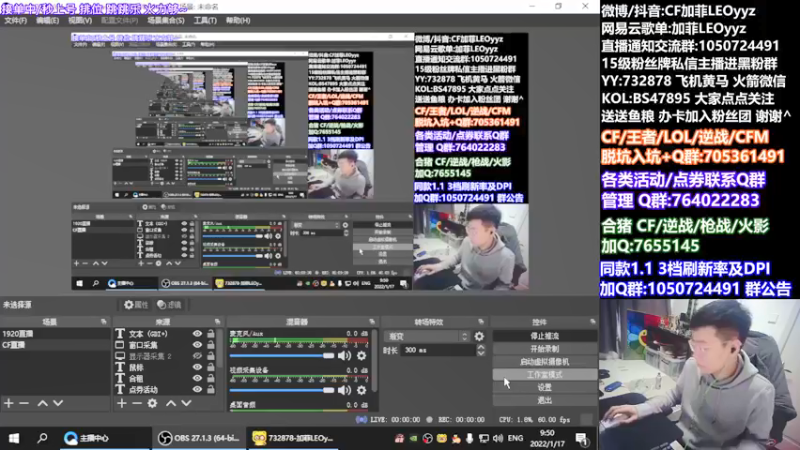The image size is (800, 450).
Task: Click the microphone icon in system tray
Action: tap(470, 438)
